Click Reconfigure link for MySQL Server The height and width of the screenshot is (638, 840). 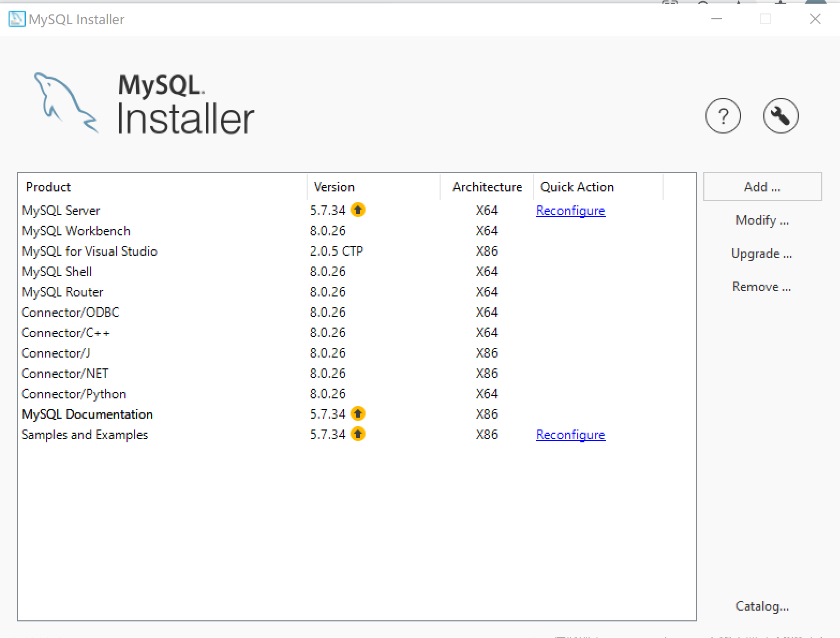(570, 211)
